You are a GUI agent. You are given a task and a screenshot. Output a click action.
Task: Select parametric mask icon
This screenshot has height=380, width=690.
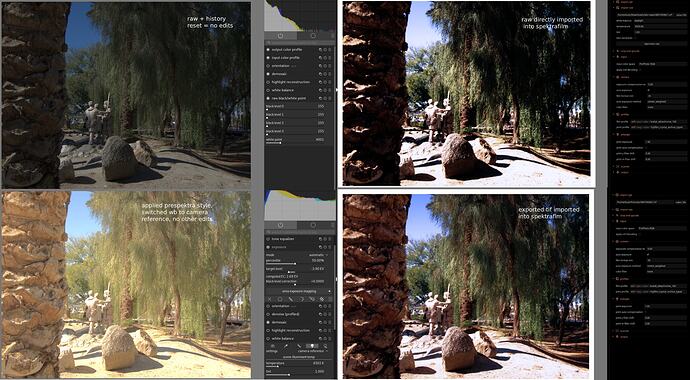(302, 299)
